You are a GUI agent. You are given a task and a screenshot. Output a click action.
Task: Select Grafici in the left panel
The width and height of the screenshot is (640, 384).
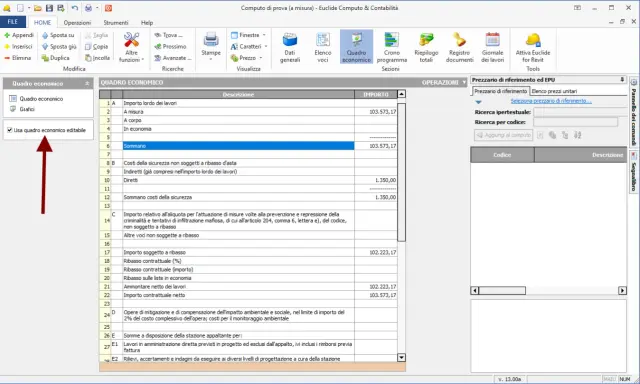coord(27,109)
